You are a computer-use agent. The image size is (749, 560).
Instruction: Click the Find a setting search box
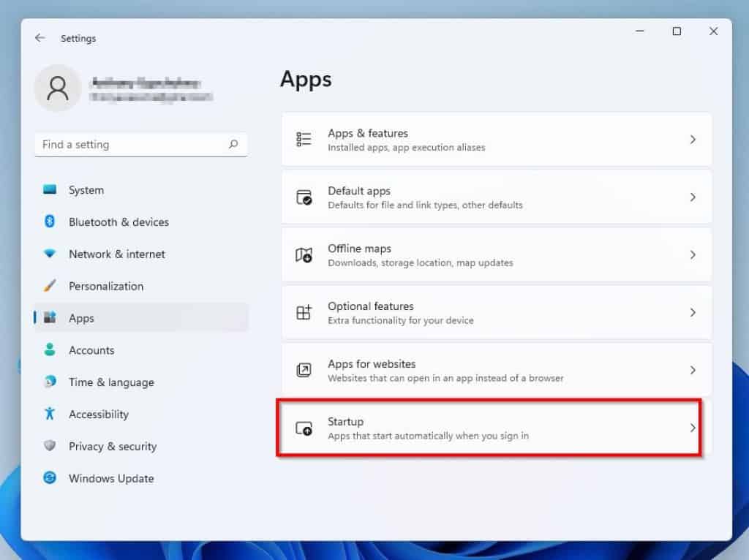coord(141,144)
